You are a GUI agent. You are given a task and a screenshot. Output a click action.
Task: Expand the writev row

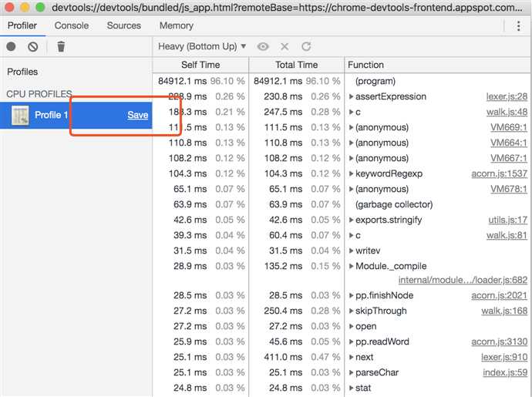(x=351, y=251)
